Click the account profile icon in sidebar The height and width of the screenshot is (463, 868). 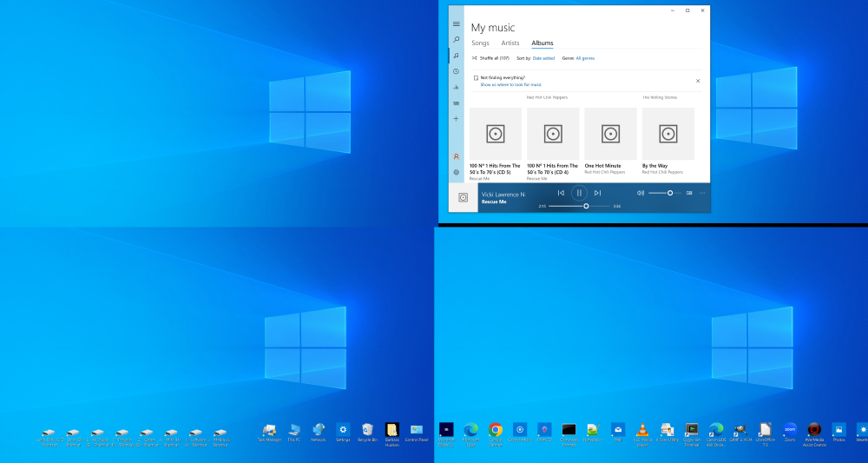(457, 156)
